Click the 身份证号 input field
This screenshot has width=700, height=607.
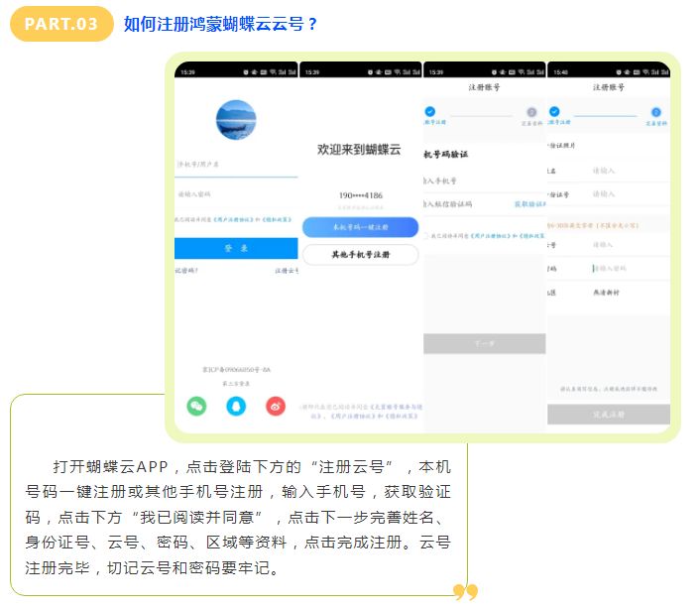(625, 194)
